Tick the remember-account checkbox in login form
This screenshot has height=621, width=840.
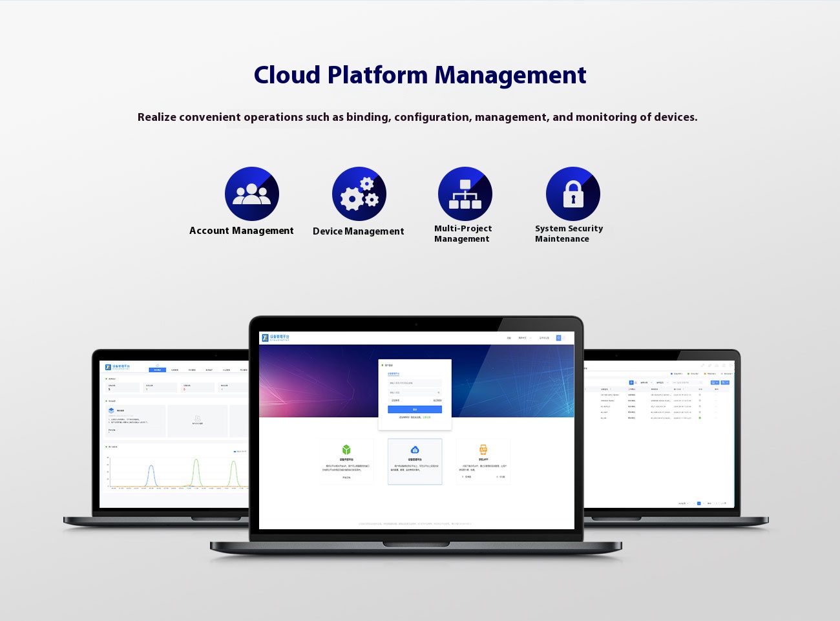(x=390, y=401)
